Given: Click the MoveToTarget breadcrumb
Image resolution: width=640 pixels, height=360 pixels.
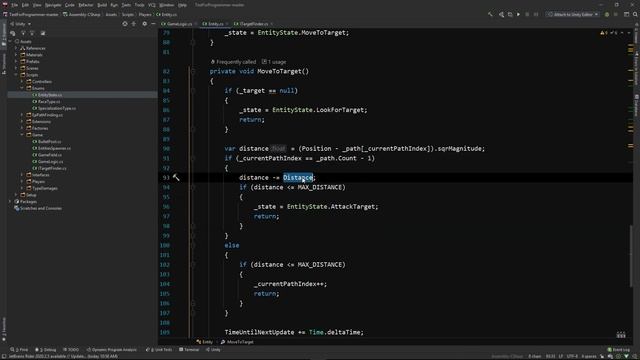Looking at the screenshot, I should tap(237, 342).
